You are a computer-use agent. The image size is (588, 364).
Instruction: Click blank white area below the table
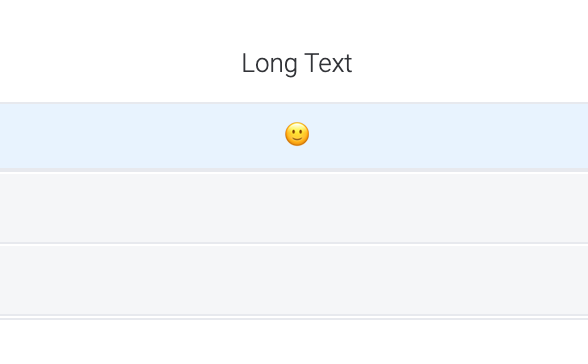coord(294,342)
